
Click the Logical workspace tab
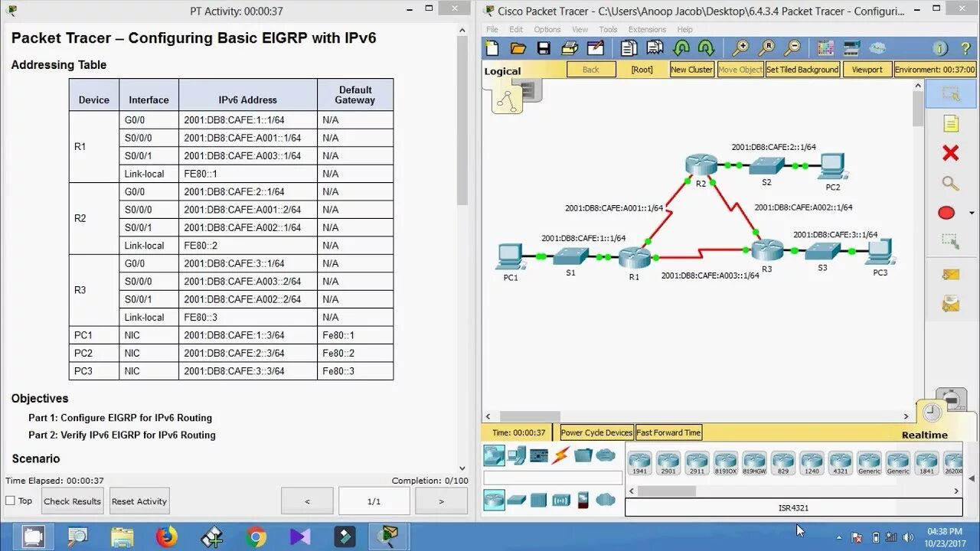tap(502, 71)
